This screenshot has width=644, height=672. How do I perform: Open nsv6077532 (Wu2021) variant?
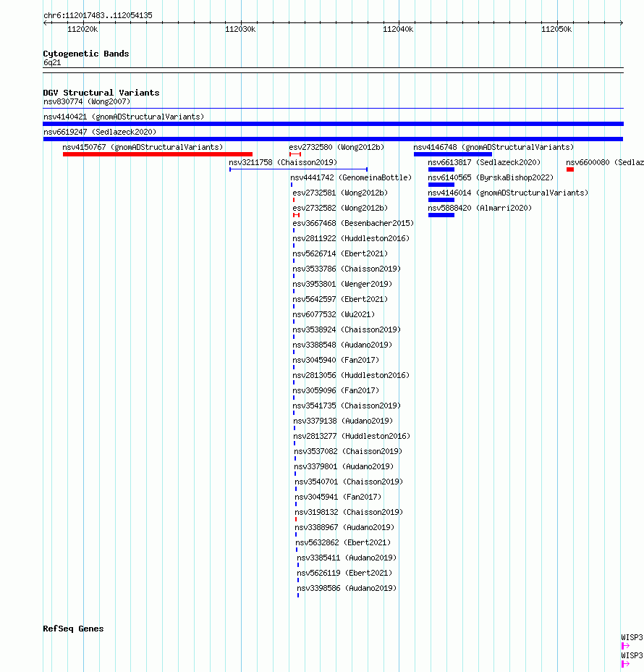(334, 314)
